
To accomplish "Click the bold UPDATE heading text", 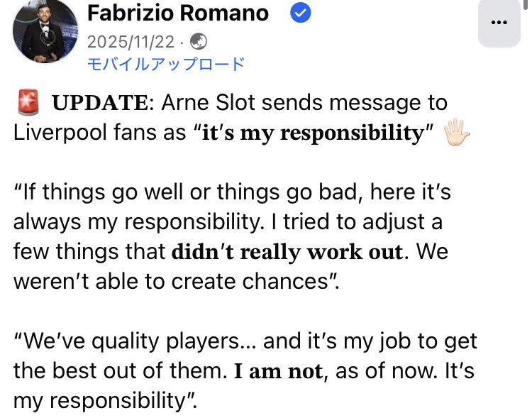I will click(101, 103).
